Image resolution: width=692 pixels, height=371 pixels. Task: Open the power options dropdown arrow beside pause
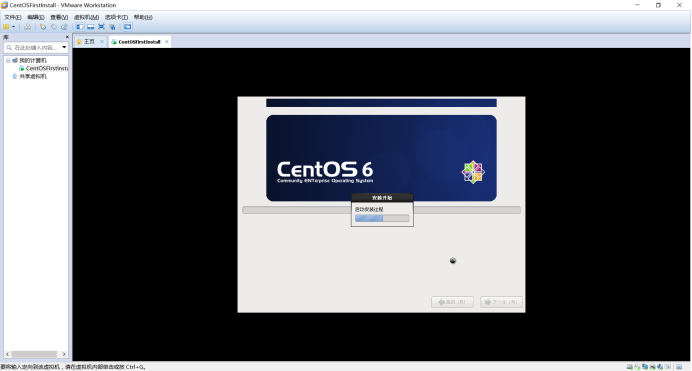coord(13,27)
